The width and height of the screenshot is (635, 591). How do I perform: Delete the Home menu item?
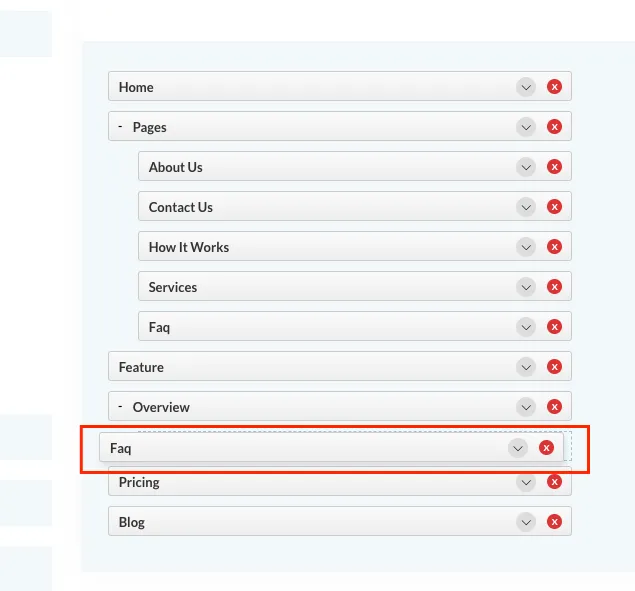(x=554, y=87)
